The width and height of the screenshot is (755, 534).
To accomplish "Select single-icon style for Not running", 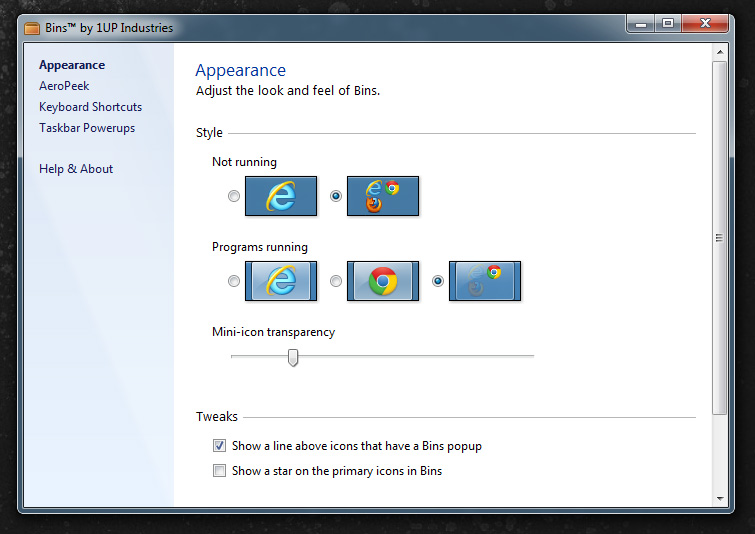I will [x=234, y=196].
